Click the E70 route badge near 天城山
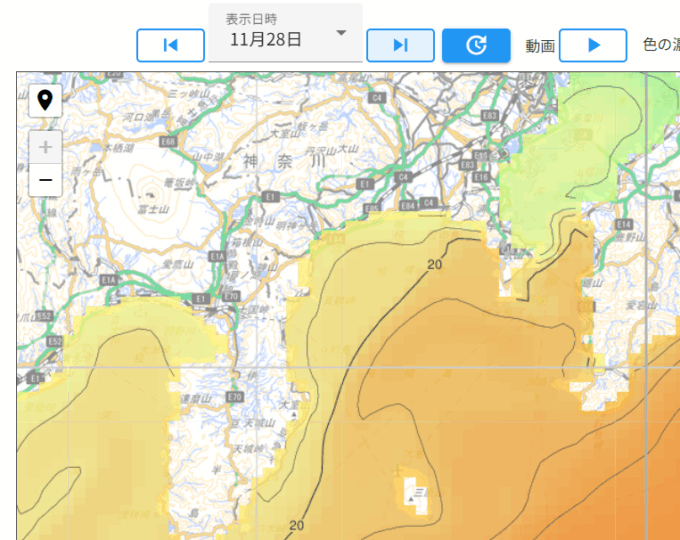Screen dimensions: 680x540 pyautogui.click(x=235, y=397)
